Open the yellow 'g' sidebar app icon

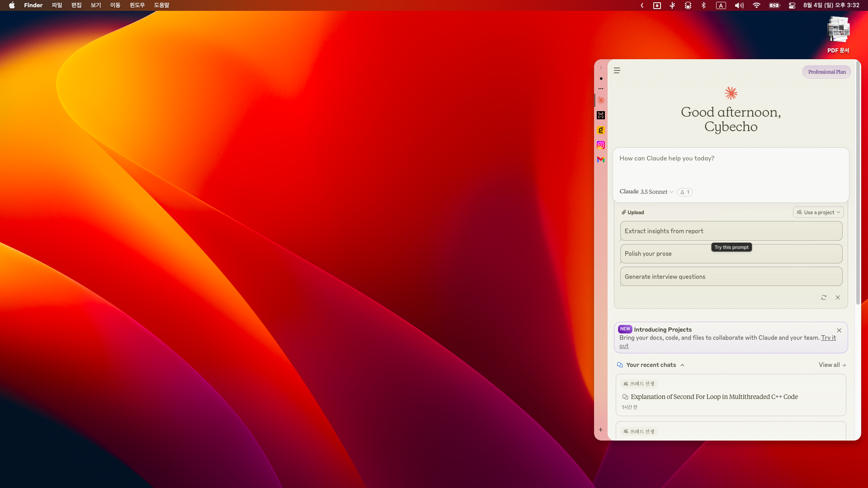pyautogui.click(x=601, y=130)
